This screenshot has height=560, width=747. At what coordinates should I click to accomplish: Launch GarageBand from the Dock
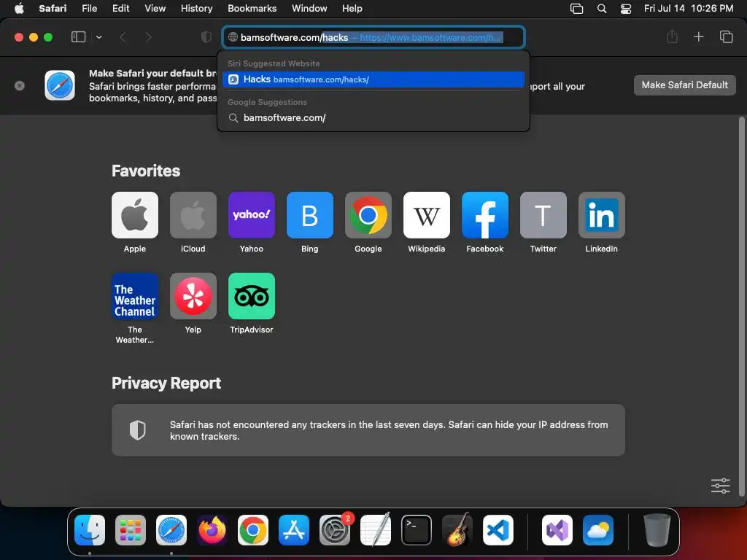point(457,529)
